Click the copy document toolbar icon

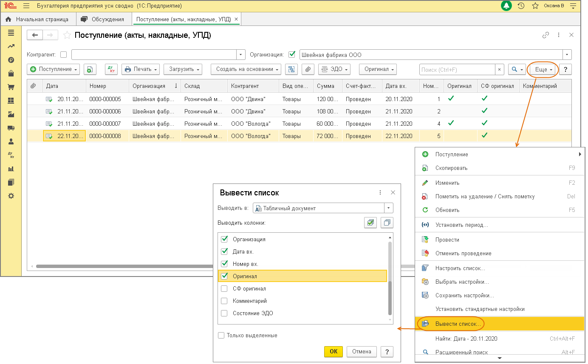tap(90, 69)
